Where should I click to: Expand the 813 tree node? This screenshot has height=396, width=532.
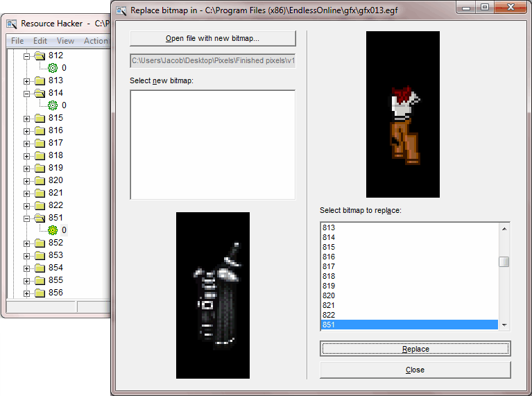pos(26,81)
